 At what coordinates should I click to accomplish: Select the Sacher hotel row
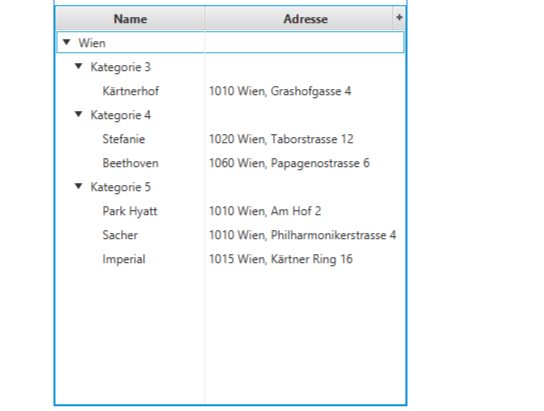(x=230, y=235)
